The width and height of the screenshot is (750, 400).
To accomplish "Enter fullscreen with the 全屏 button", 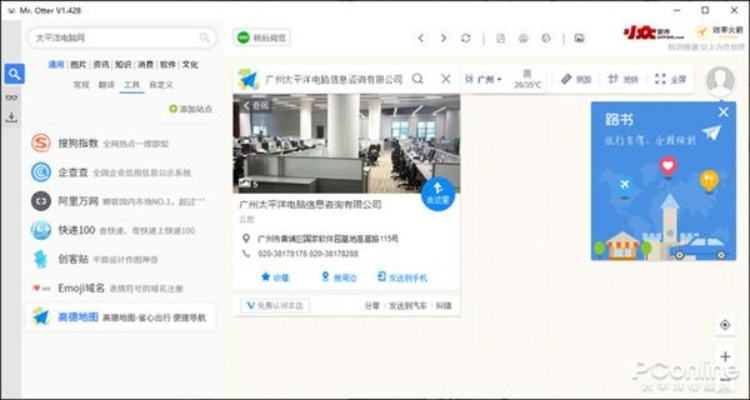I will (671, 79).
